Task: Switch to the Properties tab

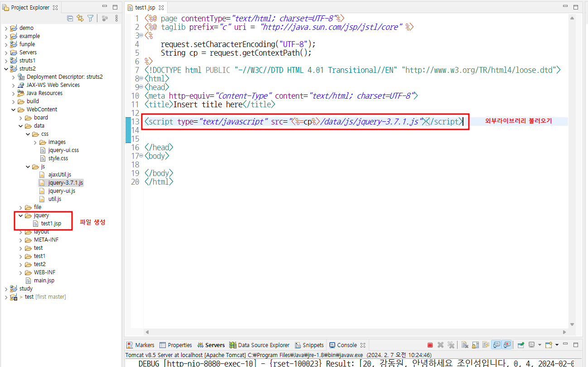Action: pos(176,345)
